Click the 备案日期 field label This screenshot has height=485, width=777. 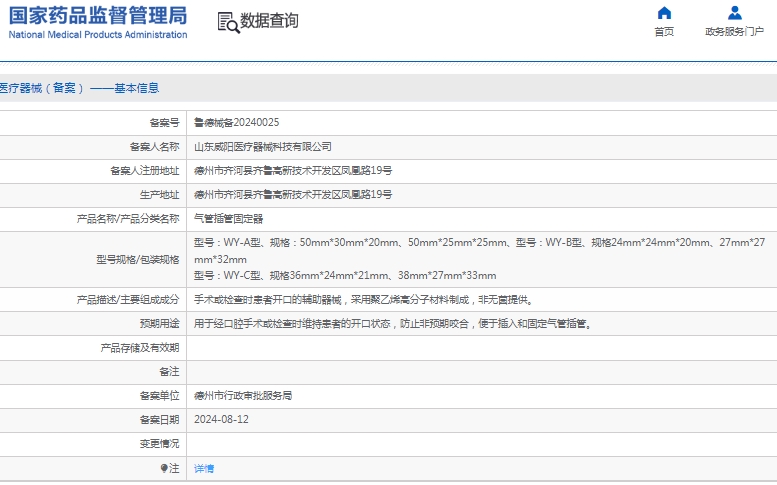(x=160, y=420)
